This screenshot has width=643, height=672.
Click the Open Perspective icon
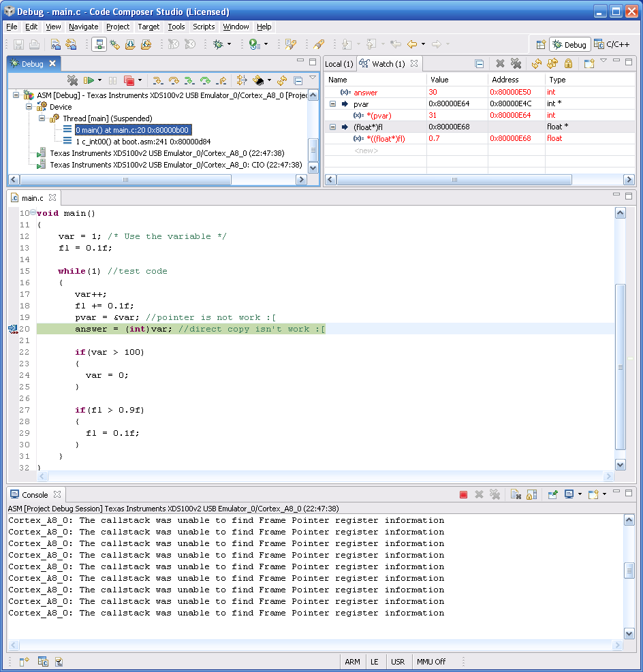541,44
